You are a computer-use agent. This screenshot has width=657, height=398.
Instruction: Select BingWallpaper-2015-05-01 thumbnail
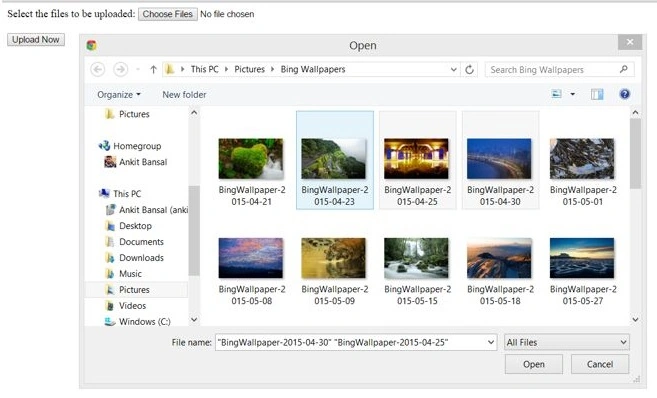point(583,160)
